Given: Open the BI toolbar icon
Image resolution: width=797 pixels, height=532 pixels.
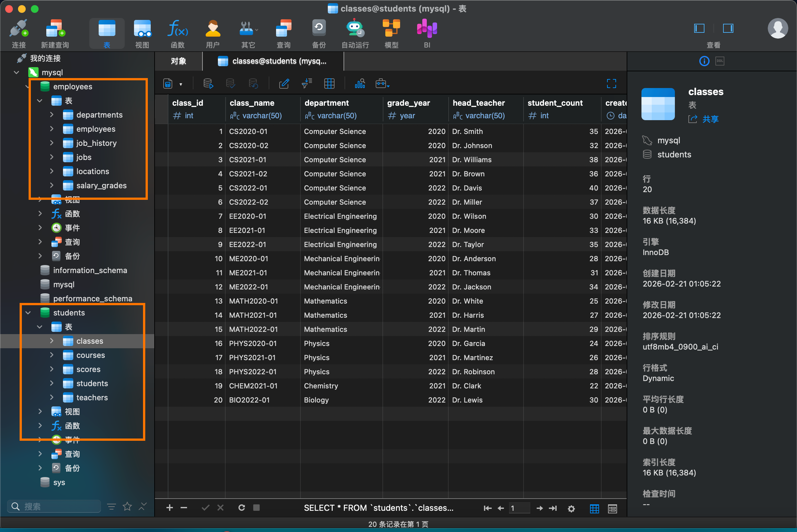Looking at the screenshot, I should click(x=427, y=30).
